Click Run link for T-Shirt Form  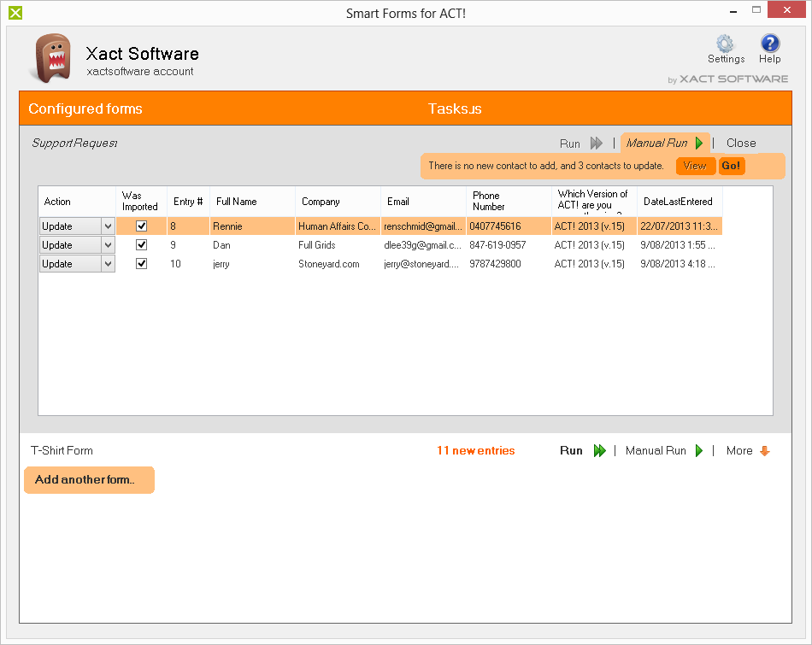pyautogui.click(x=571, y=450)
